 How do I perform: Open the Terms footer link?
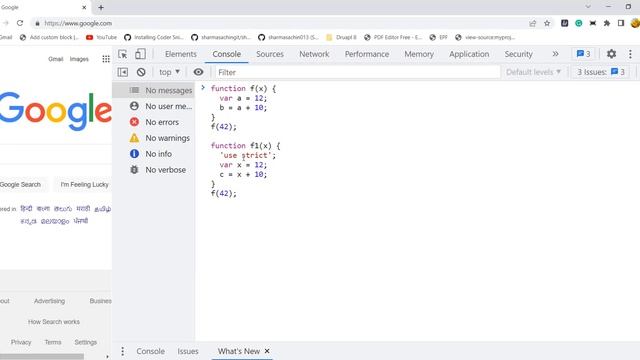53,342
